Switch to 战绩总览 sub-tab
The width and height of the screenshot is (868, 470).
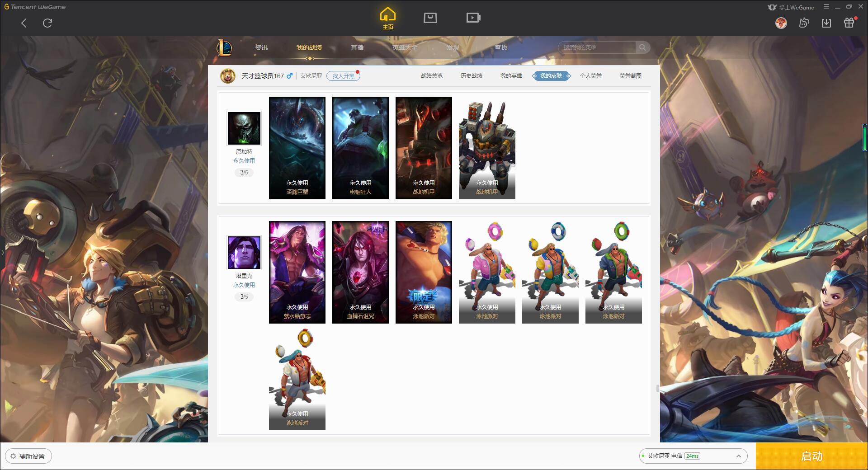(x=432, y=76)
